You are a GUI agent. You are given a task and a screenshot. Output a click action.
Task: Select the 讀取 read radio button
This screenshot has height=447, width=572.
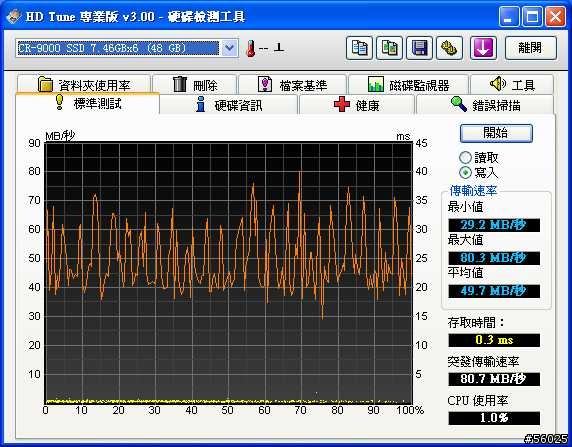coord(465,158)
